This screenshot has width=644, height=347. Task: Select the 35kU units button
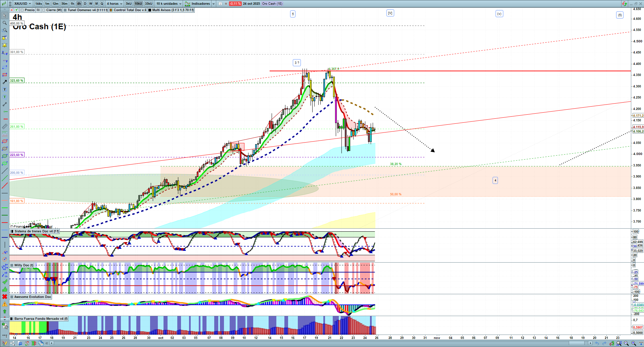coord(149,4)
